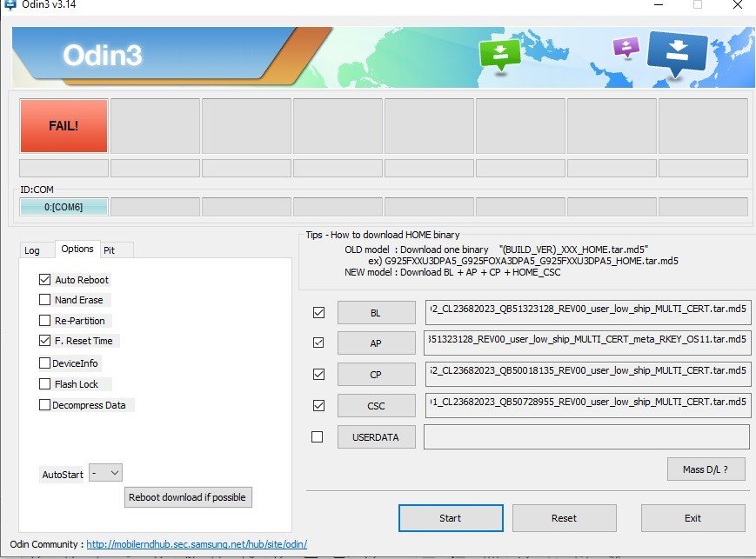Toggle the Re-Partition checkbox

[45, 321]
